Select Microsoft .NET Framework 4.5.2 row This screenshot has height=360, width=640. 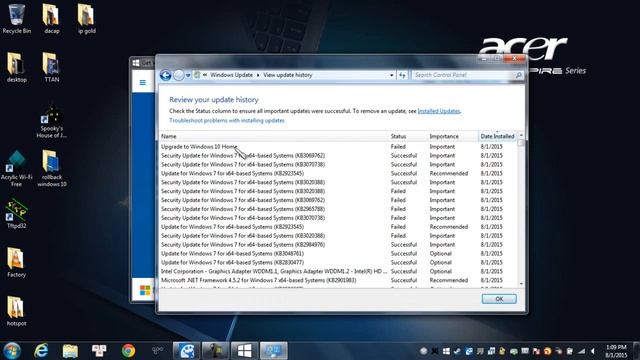[338, 280]
